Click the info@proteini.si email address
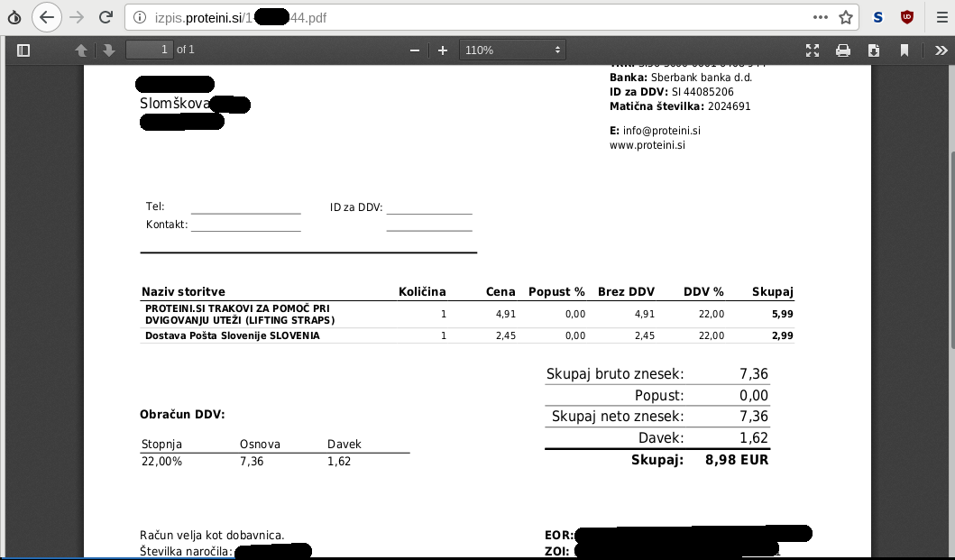 (x=661, y=131)
